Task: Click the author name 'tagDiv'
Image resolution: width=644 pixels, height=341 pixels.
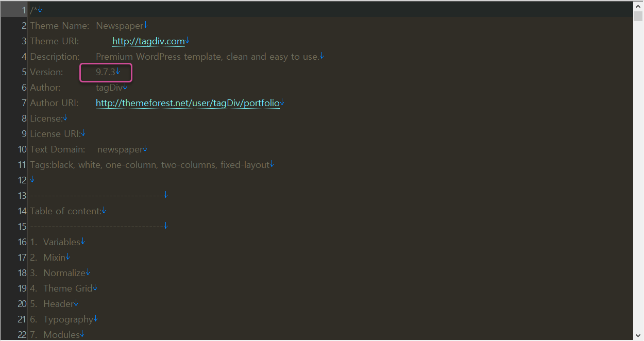Action: (109, 88)
